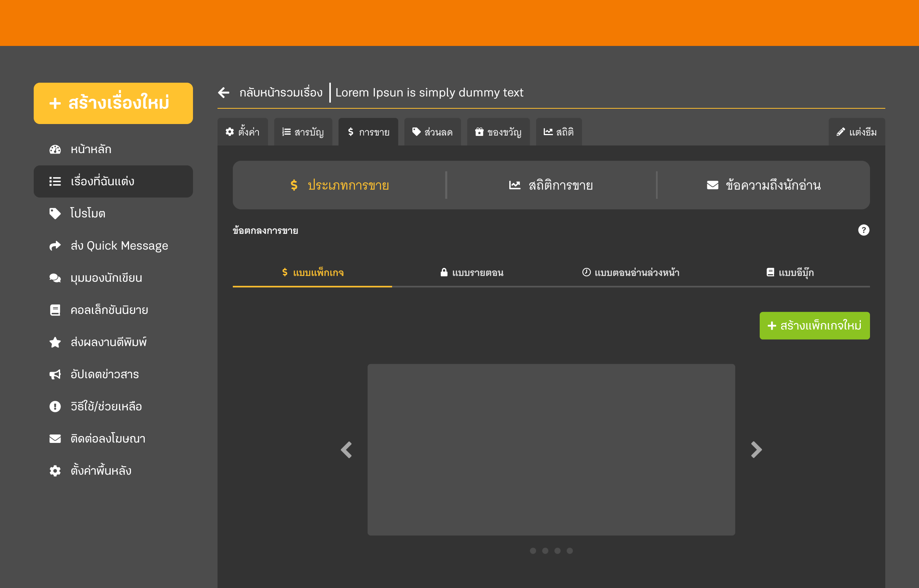The width and height of the screenshot is (919, 588).
Task: Select the สถิติการขาย section
Action: tap(551, 185)
